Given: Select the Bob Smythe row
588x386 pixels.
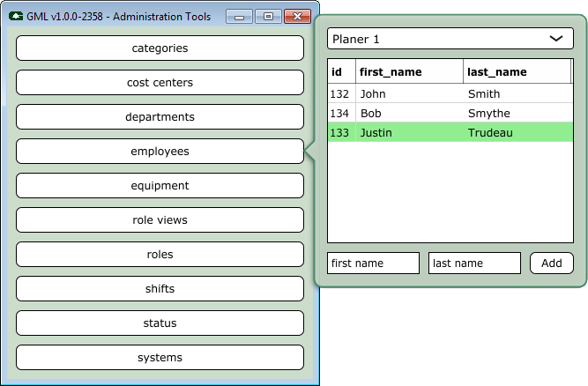Looking at the screenshot, I should (450, 114).
